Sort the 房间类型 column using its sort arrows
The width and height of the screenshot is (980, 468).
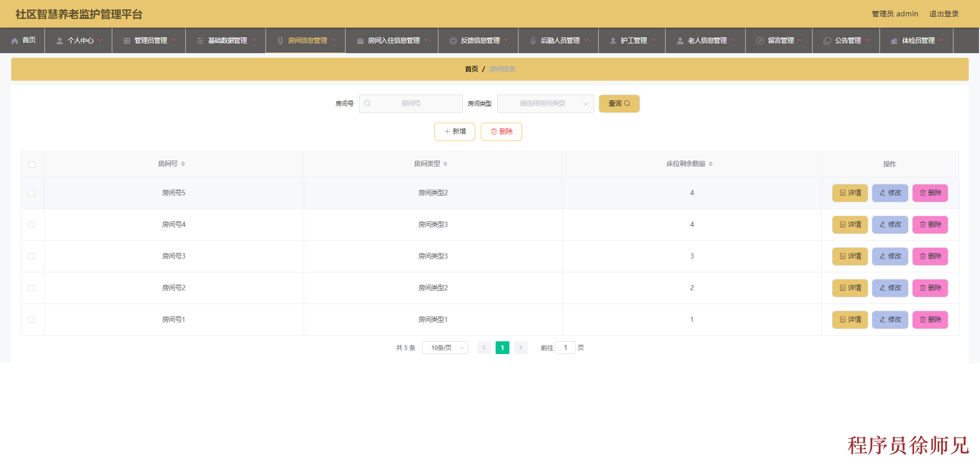[x=445, y=164]
